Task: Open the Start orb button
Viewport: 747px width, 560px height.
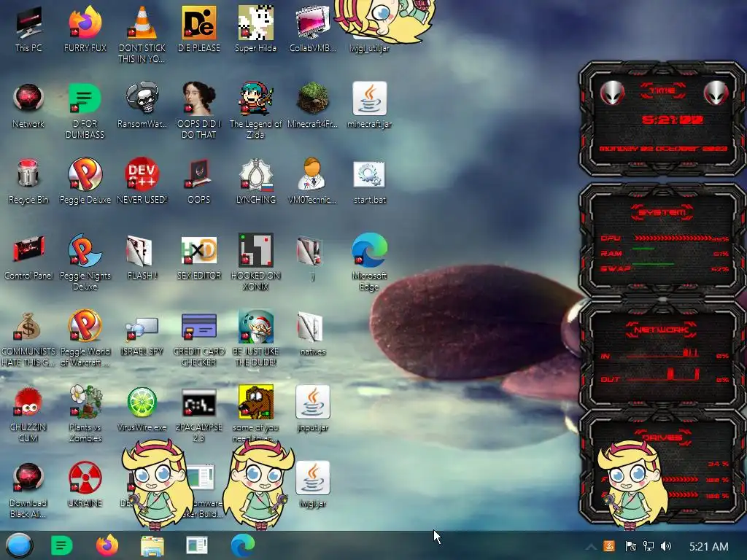Action: click(19, 545)
